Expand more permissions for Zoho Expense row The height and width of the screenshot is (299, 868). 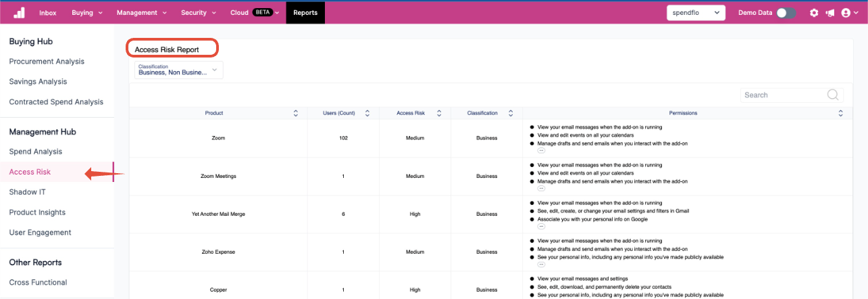pos(541,264)
